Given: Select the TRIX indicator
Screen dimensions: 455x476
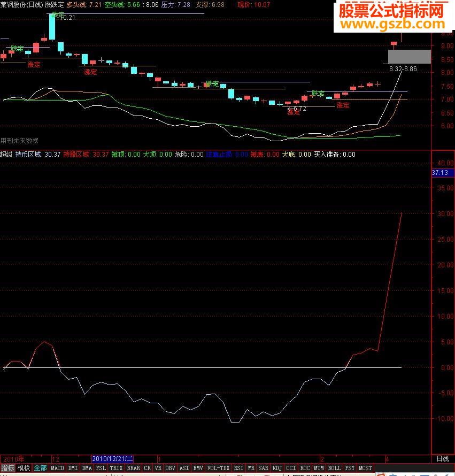Looking at the screenshot, I should pos(116,468).
